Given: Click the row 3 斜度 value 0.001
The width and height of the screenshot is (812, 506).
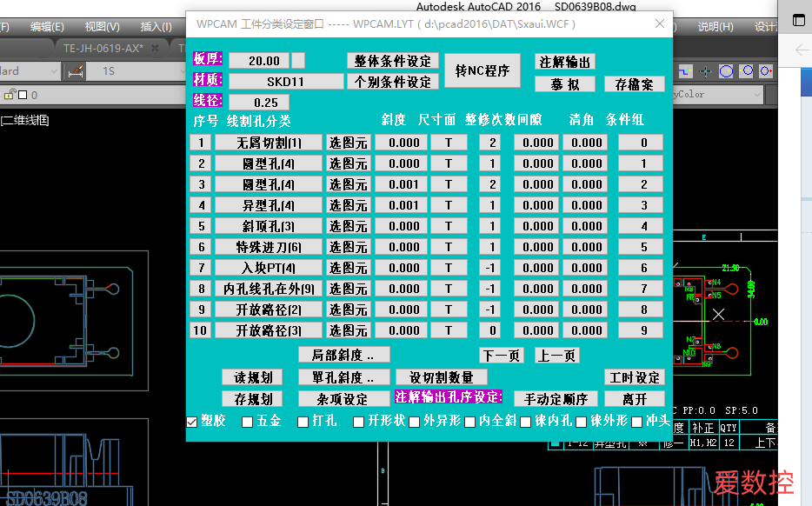Looking at the screenshot, I should pos(402,184).
